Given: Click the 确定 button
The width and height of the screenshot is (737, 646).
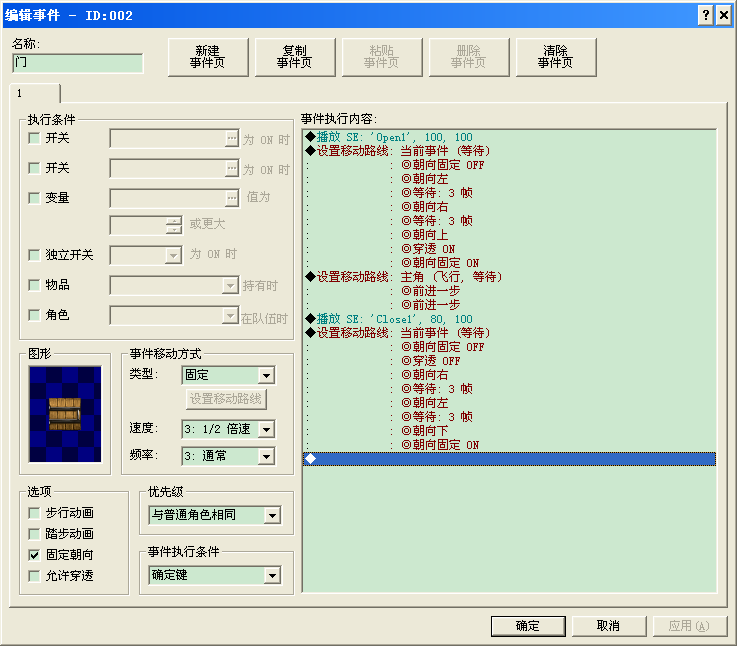Looking at the screenshot, I should pos(528,626).
